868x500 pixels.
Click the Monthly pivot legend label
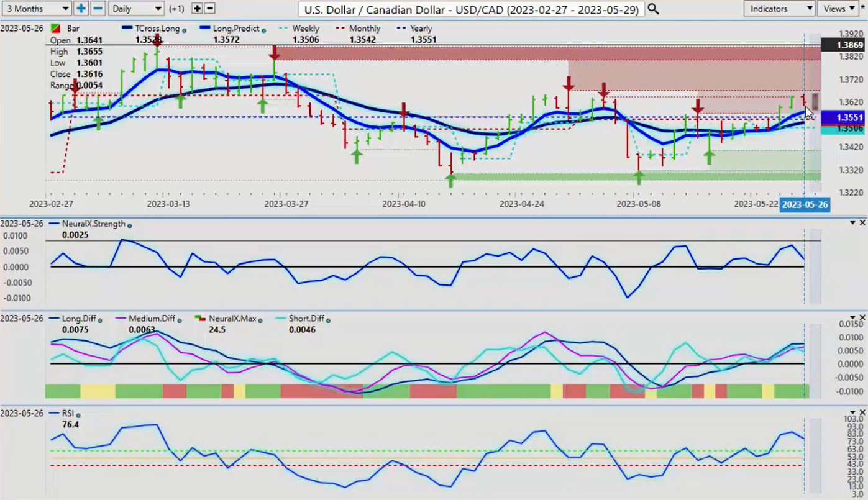(365, 29)
